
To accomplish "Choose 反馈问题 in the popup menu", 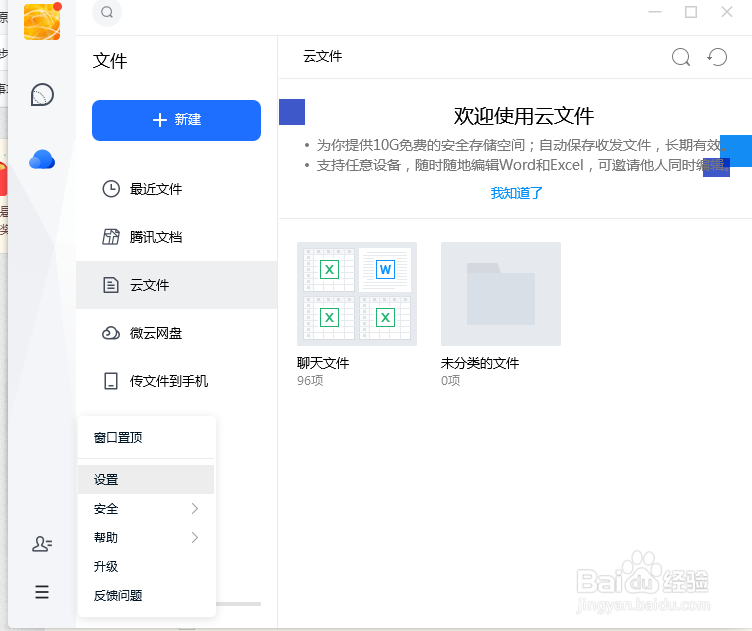I will (146, 596).
